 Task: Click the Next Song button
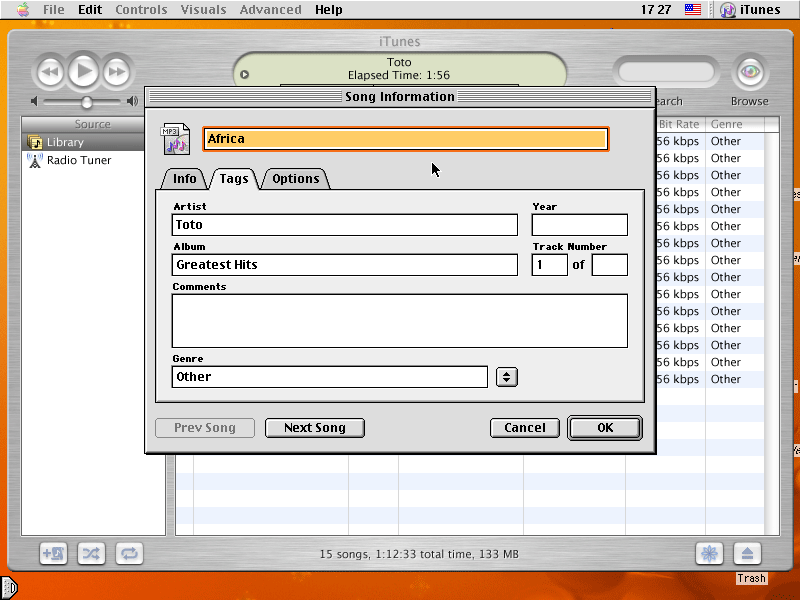point(315,428)
